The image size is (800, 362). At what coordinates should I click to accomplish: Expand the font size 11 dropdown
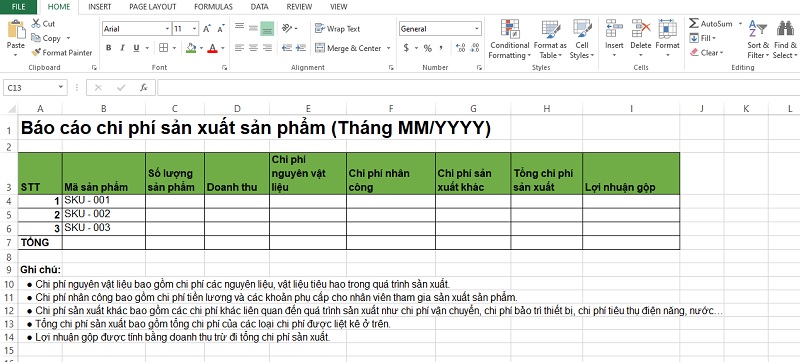pos(195,29)
